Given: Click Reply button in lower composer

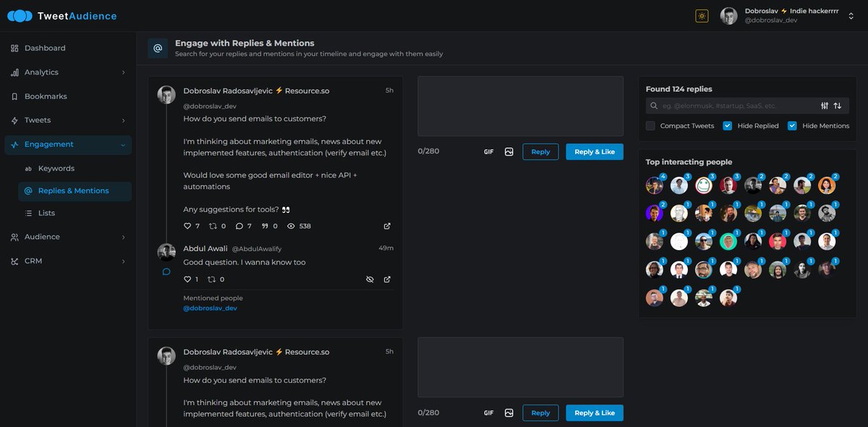Looking at the screenshot, I should point(540,413).
